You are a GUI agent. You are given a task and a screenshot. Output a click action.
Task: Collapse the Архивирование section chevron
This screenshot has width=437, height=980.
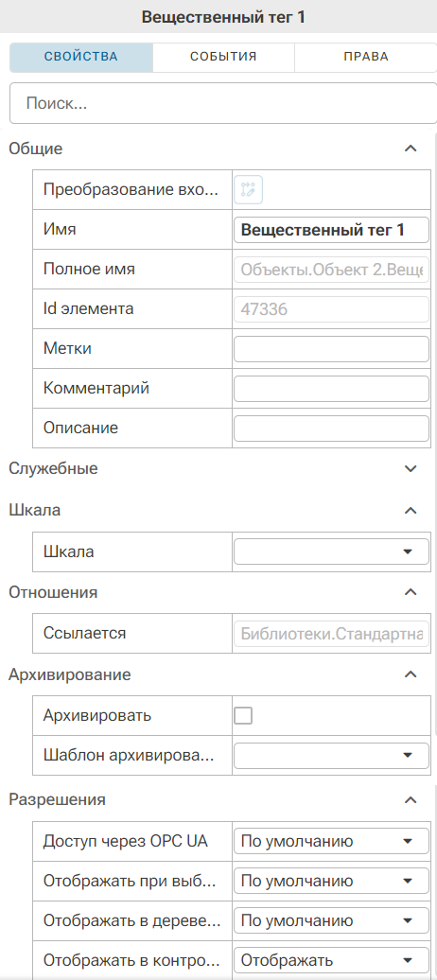pyautogui.click(x=411, y=674)
